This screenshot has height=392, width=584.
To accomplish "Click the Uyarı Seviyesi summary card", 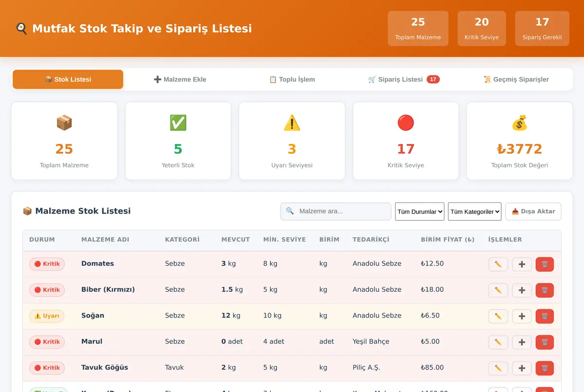I will (292, 141).
